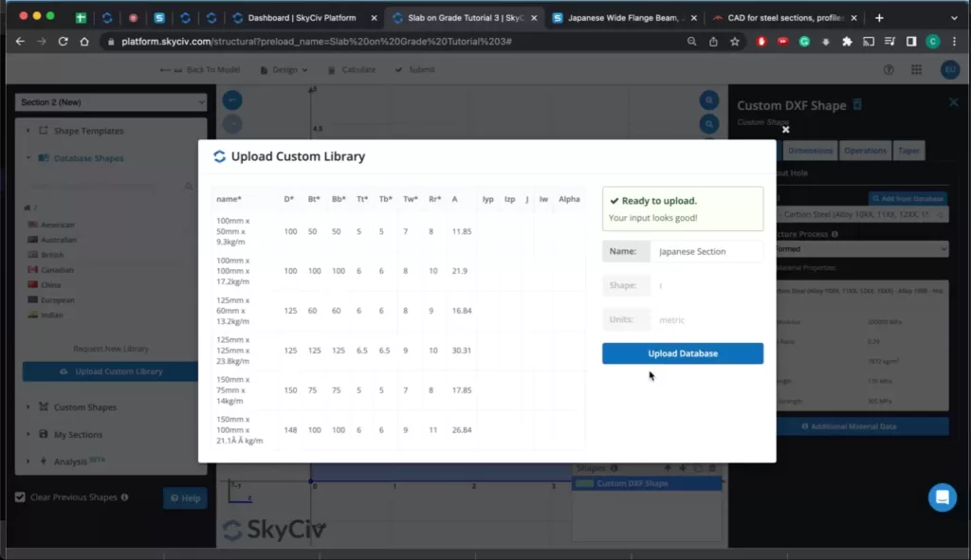Click the browser back arrow
The image size is (971, 560).
point(20,42)
